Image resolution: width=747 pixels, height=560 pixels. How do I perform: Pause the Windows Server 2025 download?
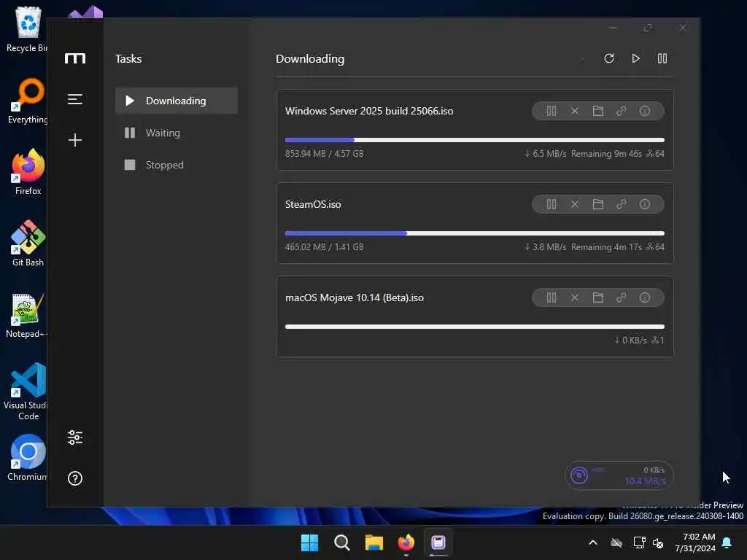[x=551, y=111]
